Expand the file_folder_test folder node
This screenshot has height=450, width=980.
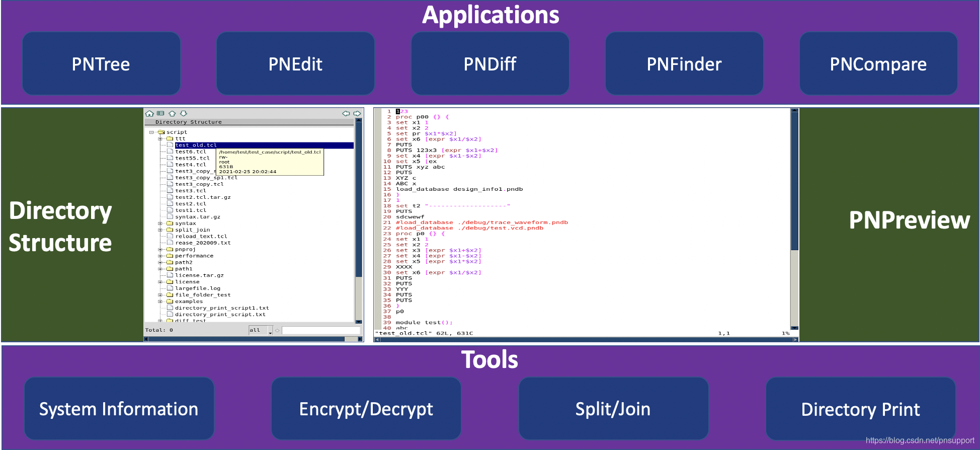[160, 295]
